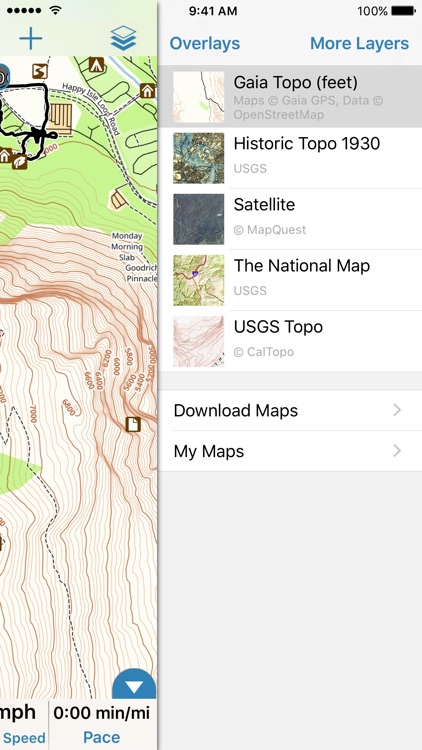This screenshot has width=422, height=750.
Task: Tap the campground tent marker on map
Action: pyautogui.click(x=97, y=64)
